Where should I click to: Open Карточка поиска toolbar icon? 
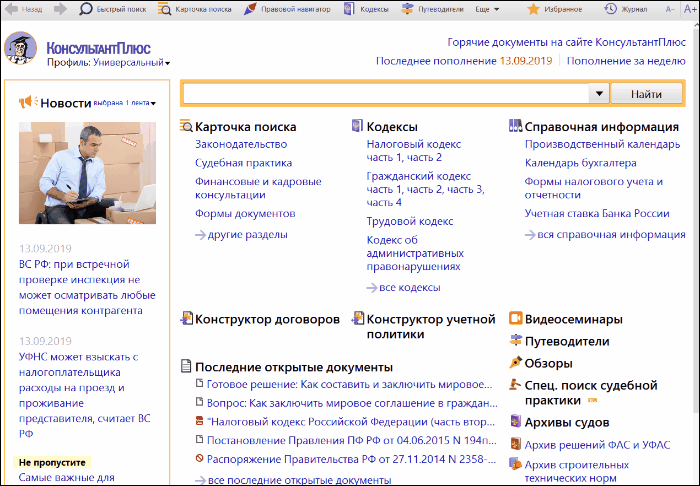(164, 9)
